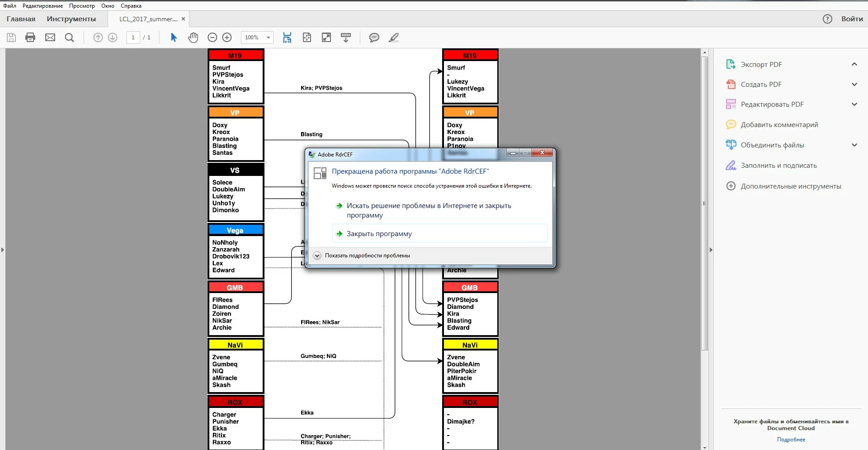Open the Просмотр menu

coord(82,6)
